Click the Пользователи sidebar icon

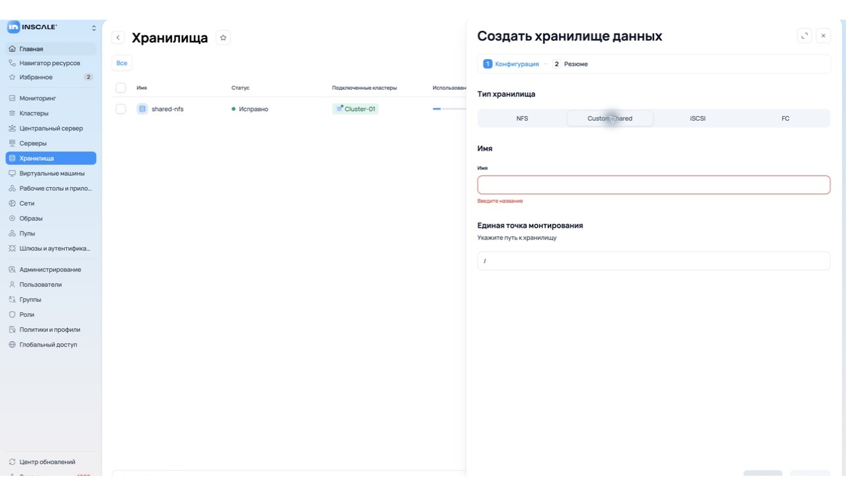click(12, 285)
